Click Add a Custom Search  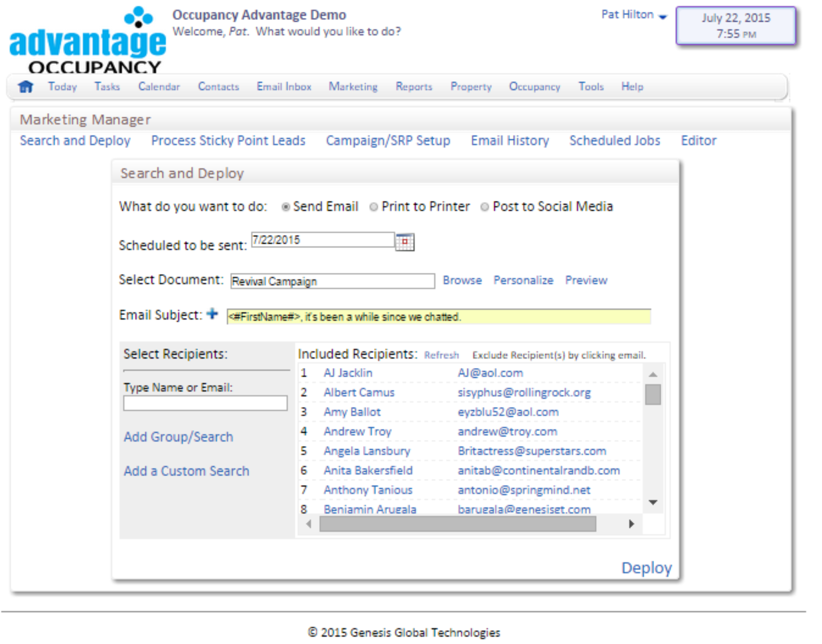point(186,471)
